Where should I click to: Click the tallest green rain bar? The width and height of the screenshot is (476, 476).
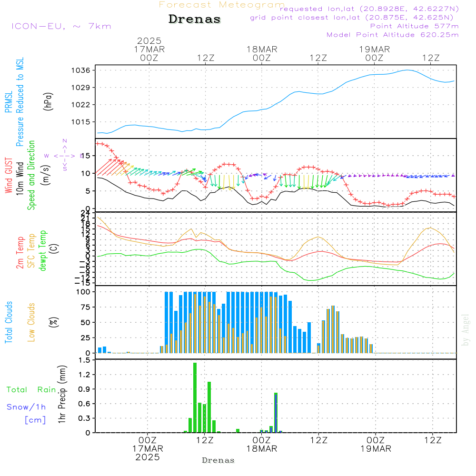[x=195, y=397]
